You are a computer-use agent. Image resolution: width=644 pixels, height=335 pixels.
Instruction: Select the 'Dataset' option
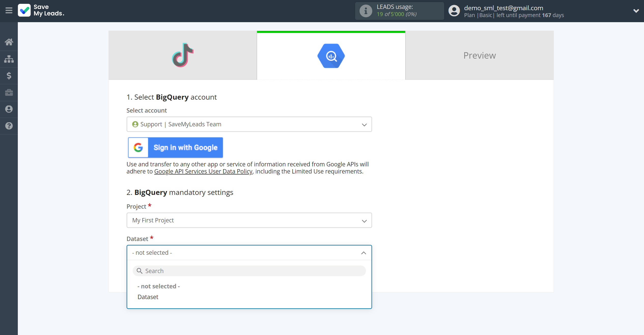pos(148,297)
